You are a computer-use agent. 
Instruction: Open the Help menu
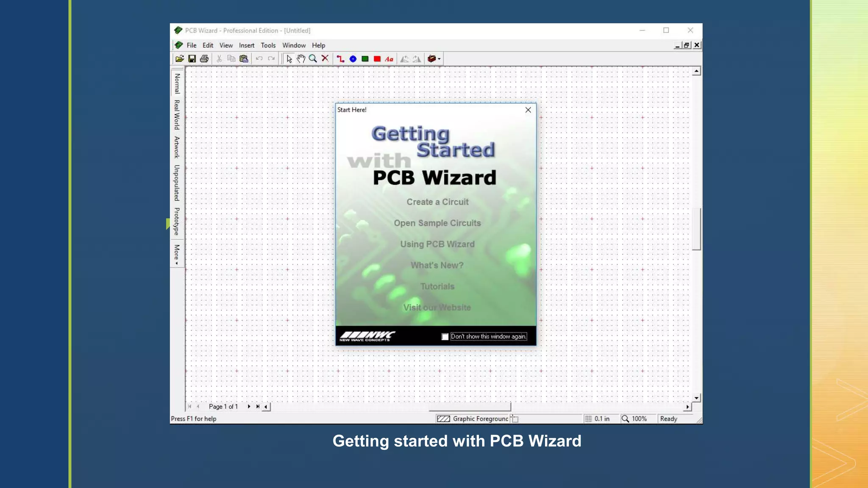(318, 45)
